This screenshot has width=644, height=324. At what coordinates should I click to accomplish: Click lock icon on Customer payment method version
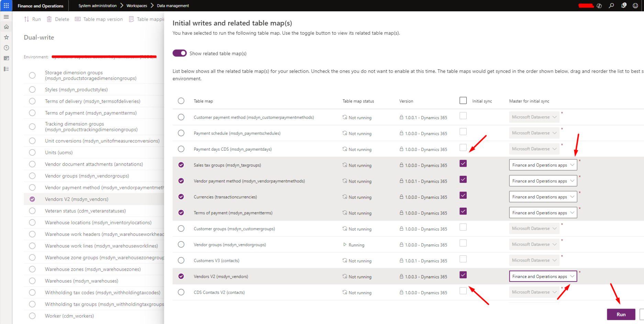401,117
